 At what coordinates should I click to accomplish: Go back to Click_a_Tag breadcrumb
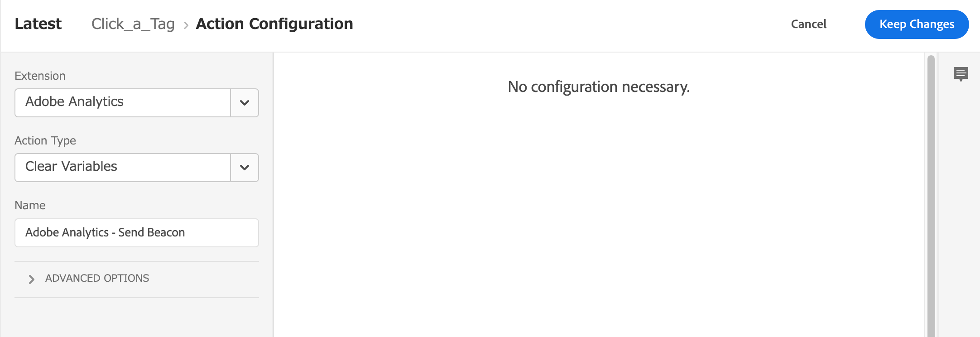point(133,24)
